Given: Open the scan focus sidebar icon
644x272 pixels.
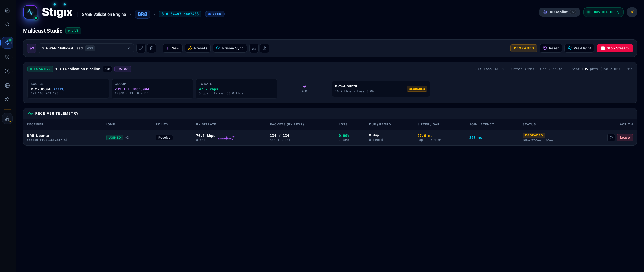Looking at the screenshot, I should pyautogui.click(x=7, y=71).
